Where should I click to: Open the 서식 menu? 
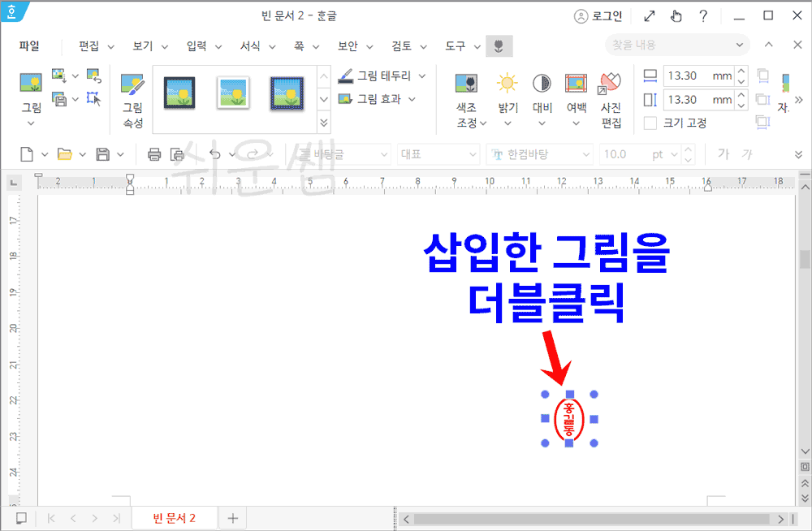(249, 46)
